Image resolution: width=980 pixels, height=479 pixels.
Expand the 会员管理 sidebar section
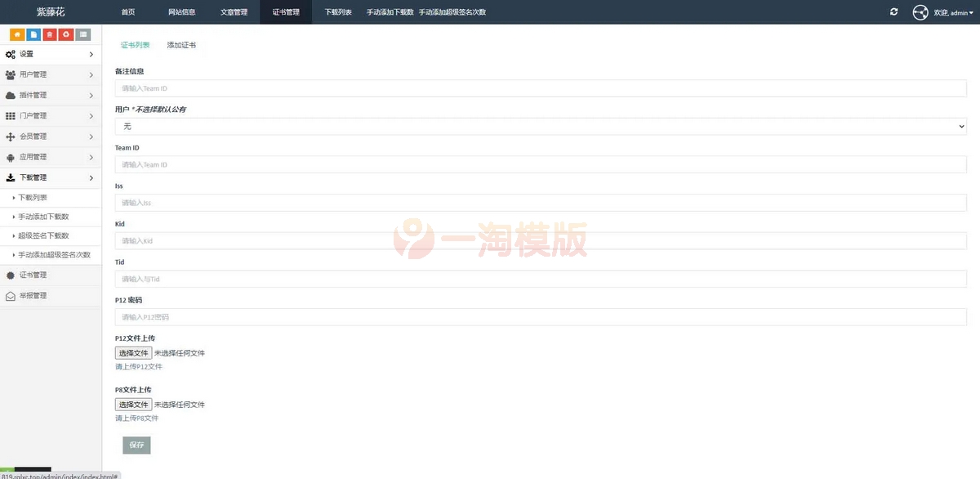coord(51,136)
